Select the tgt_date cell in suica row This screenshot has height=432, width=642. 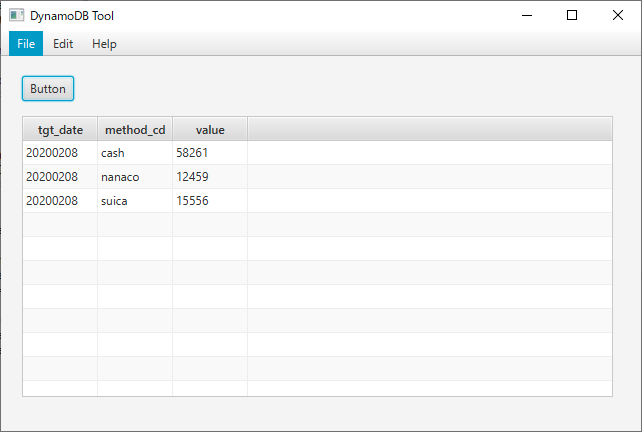coord(60,201)
